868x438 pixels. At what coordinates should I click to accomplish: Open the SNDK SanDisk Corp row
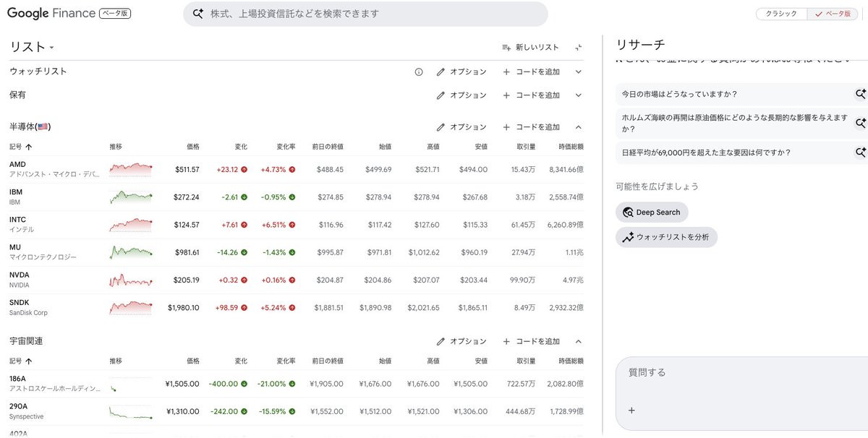tap(296, 307)
